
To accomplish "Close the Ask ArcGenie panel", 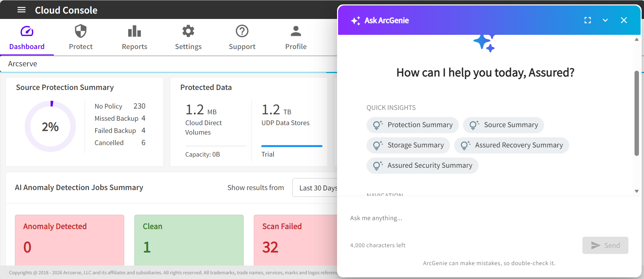I will pyautogui.click(x=624, y=20).
